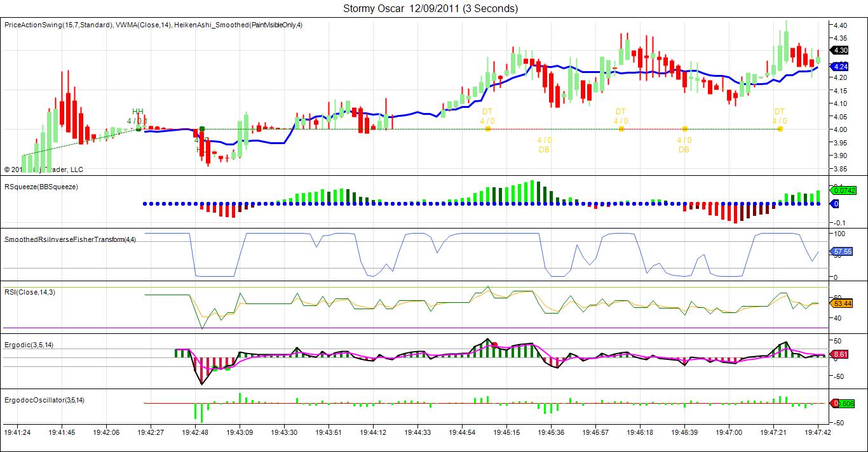868x452 pixels.
Task: Click the 19:47:21 time axis label
Action: click(773, 433)
